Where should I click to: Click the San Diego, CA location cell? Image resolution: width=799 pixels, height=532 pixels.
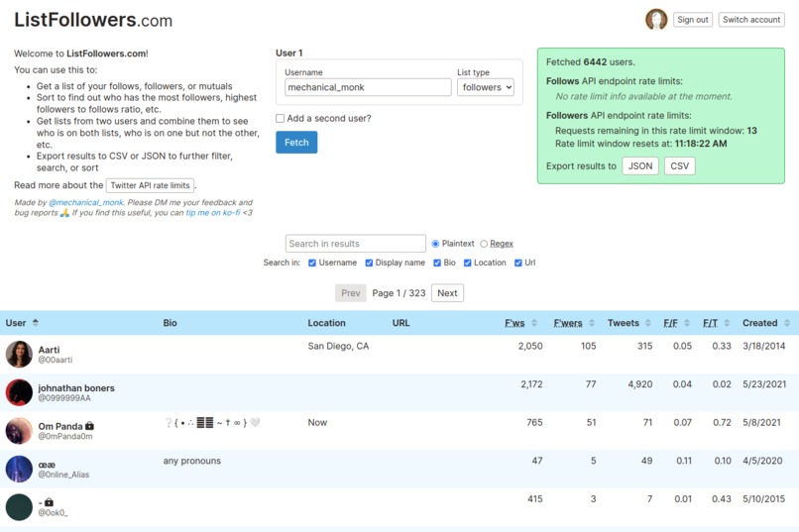[x=338, y=346]
